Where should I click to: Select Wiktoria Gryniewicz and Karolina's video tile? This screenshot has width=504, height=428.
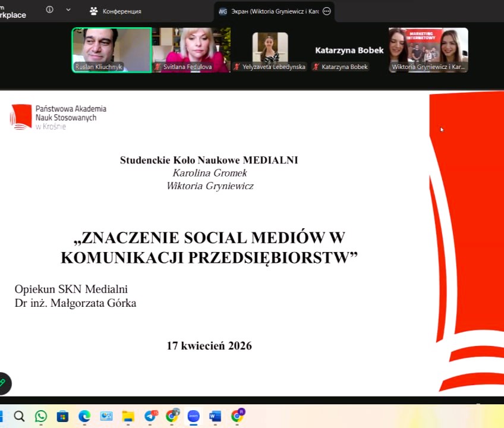coord(428,50)
